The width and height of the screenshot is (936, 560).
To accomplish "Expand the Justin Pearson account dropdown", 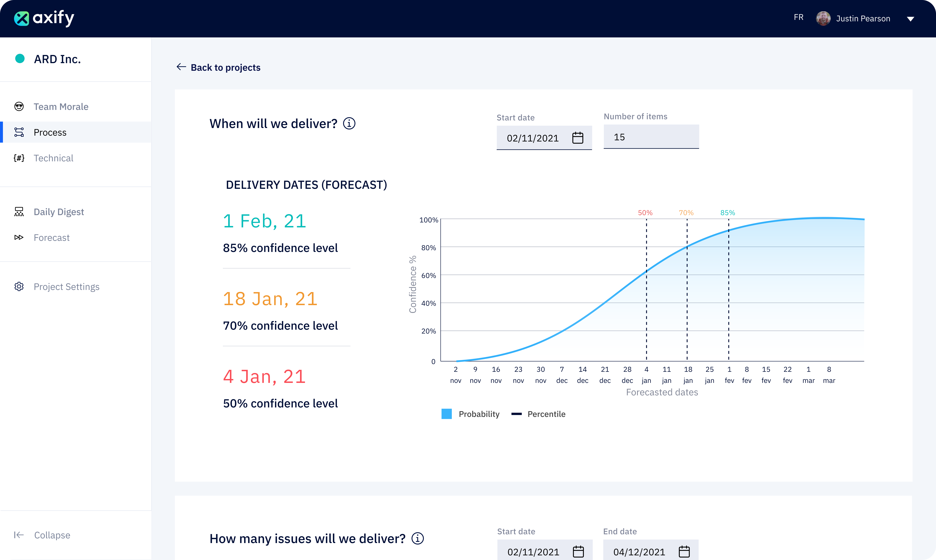I will coord(911,19).
